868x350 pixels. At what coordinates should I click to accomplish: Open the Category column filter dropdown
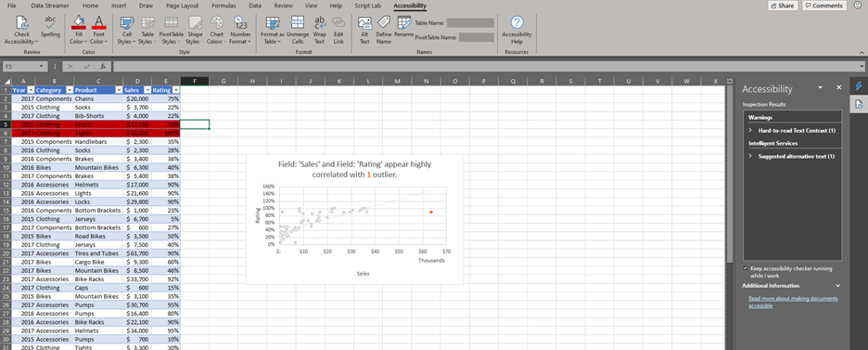tap(70, 89)
